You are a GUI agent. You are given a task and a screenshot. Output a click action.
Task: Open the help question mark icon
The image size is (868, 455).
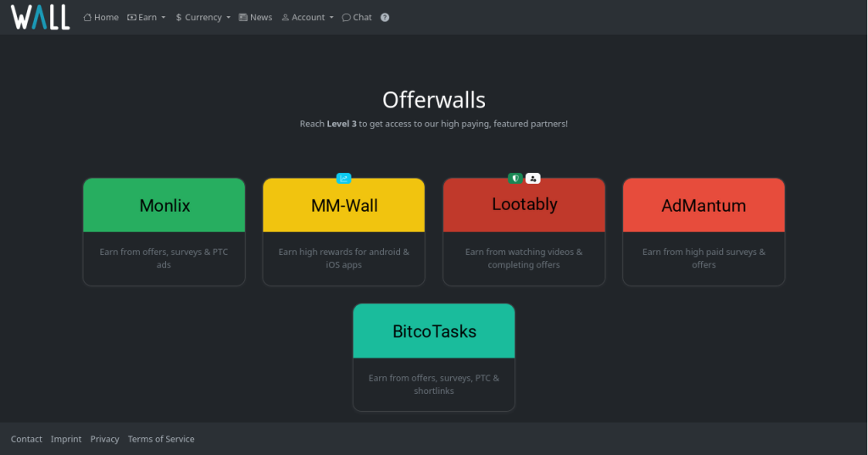tap(385, 17)
